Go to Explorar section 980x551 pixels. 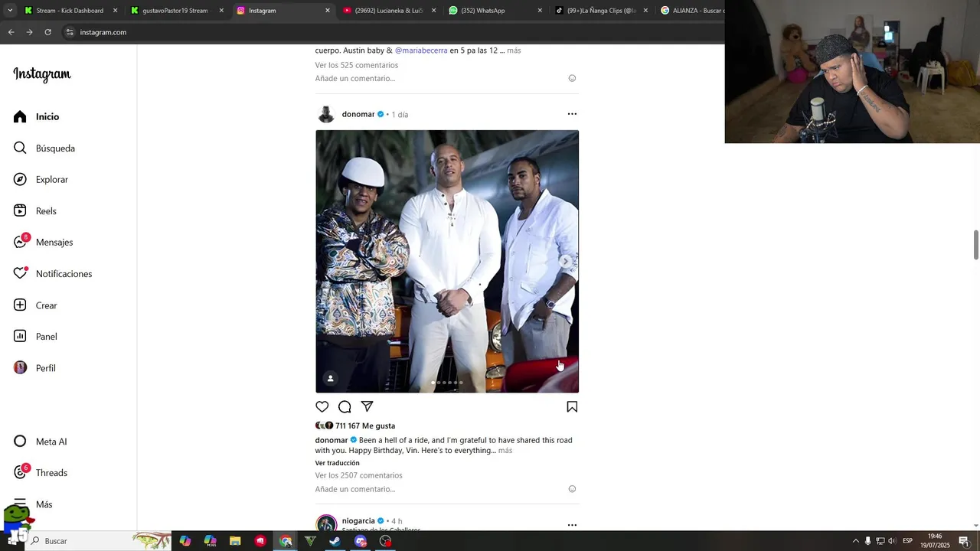pyautogui.click(x=41, y=179)
